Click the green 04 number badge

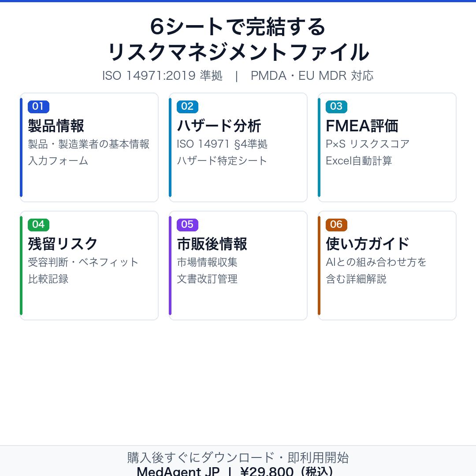38,224
